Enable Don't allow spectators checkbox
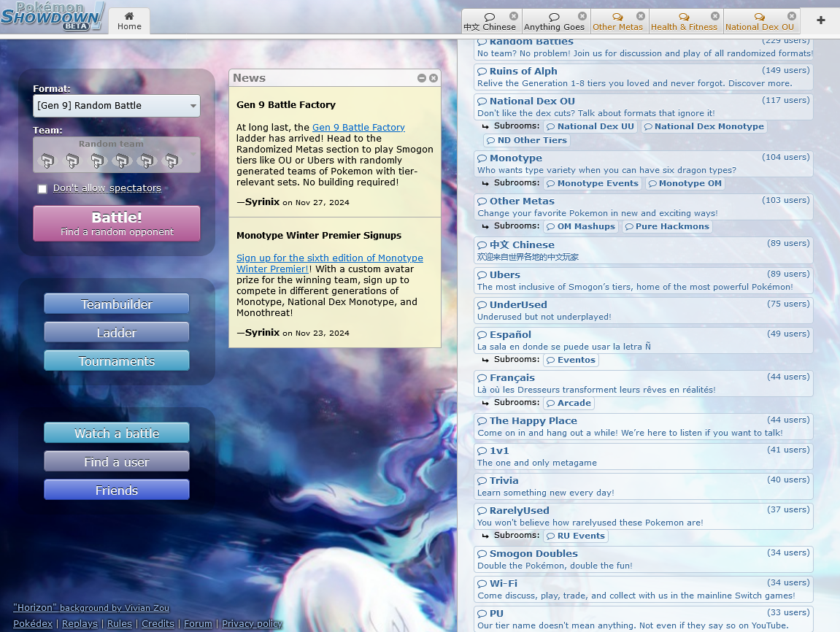The height and width of the screenshot is (632, 840). pos(42,189)
